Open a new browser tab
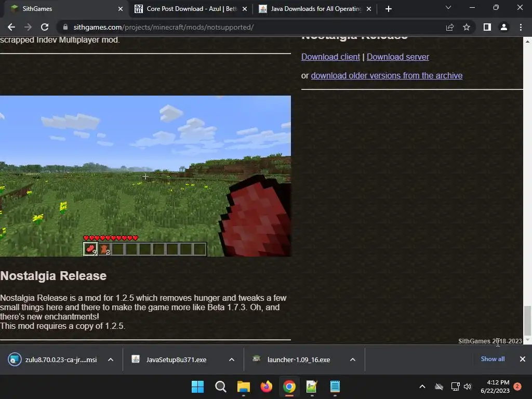Viewport: 532px width, 399px height. (389, 9)
